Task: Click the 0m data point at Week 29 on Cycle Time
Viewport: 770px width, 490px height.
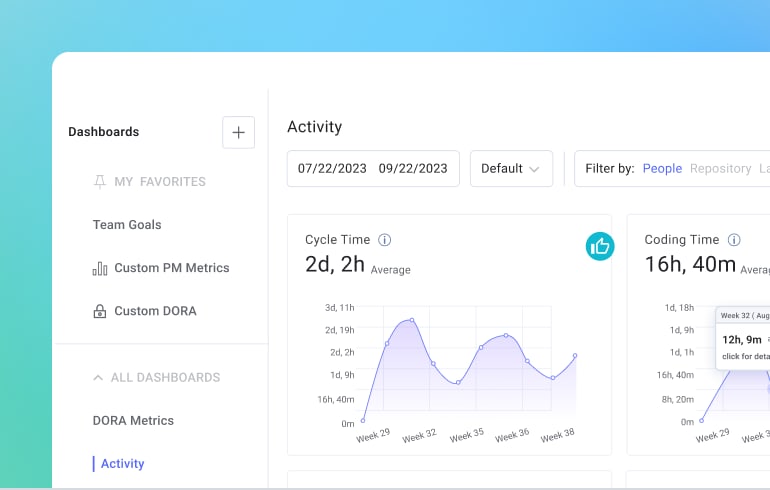Action: click(363, 420)
